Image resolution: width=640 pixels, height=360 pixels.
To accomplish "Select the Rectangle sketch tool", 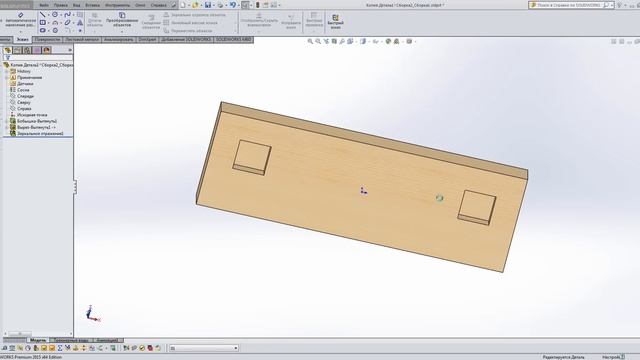I will (42, 22).
